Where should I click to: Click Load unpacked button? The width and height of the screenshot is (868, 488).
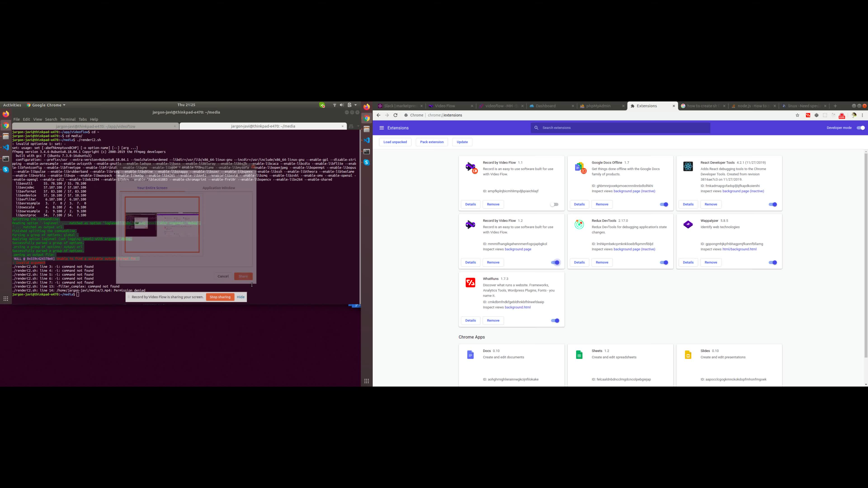click(395, 142)
